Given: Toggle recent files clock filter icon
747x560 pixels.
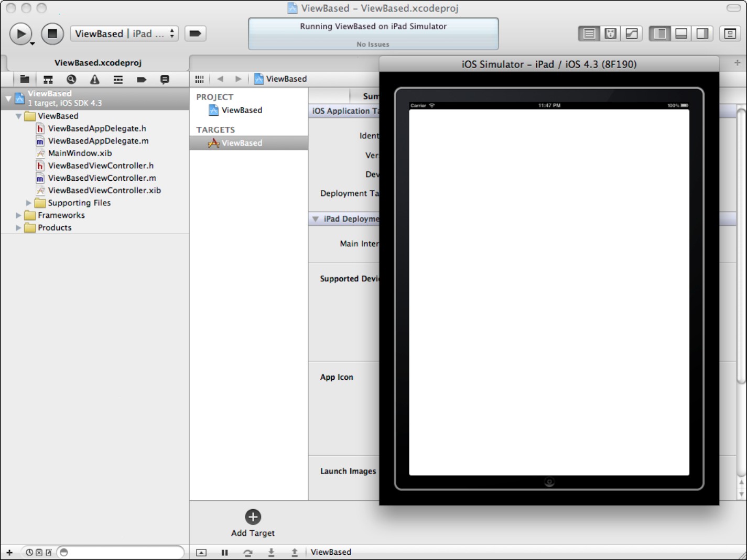Looking at the screenshot, I should point(29,552).
